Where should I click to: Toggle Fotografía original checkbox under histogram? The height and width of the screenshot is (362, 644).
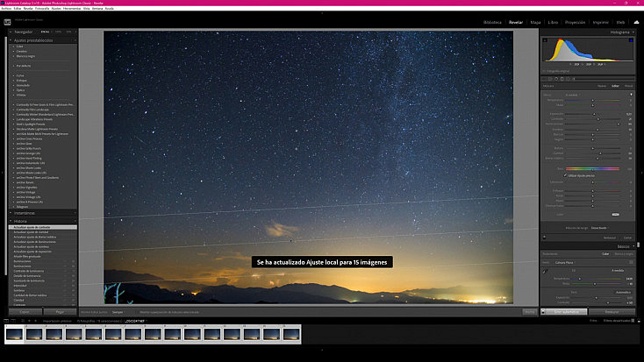(545, 71)
